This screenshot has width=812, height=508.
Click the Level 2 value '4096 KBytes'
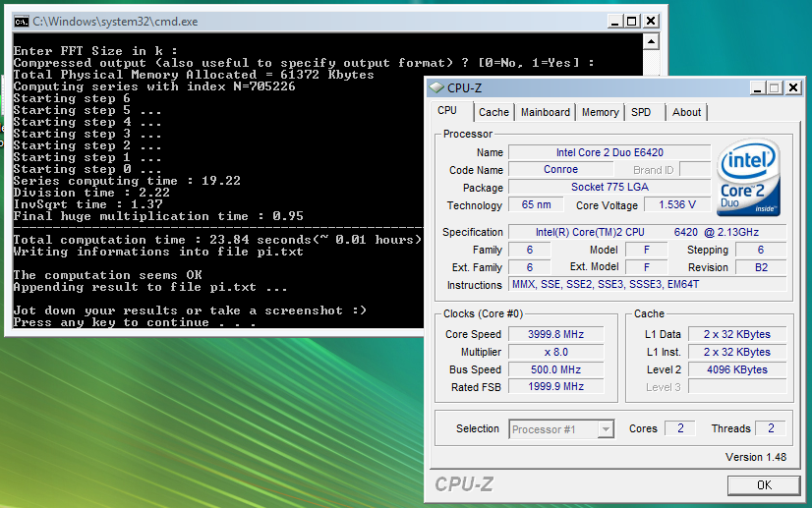737,369
